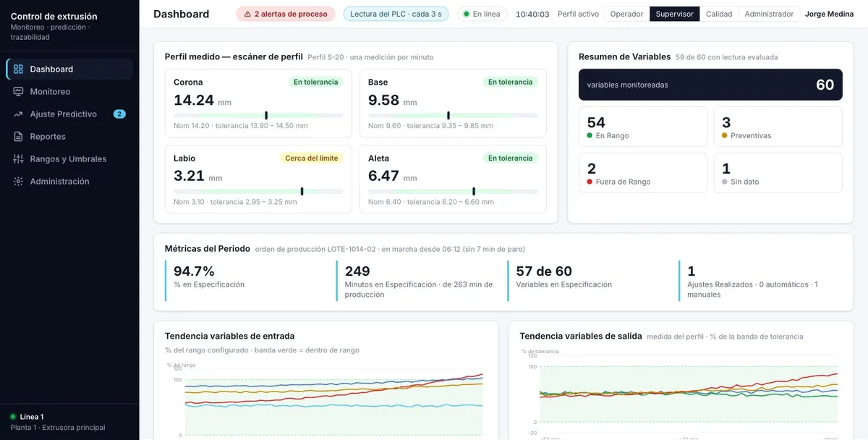Screen dimensions: 868x440
Task: Click the Labio tolerance bar marker
Action: 302,191
